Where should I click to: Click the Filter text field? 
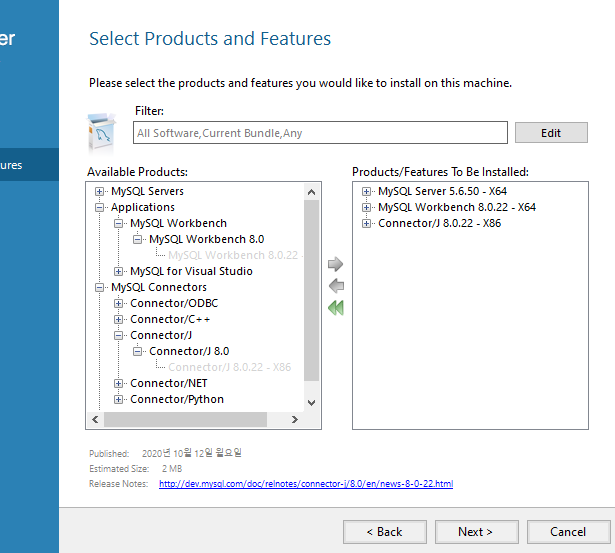[x=320, y=133]
